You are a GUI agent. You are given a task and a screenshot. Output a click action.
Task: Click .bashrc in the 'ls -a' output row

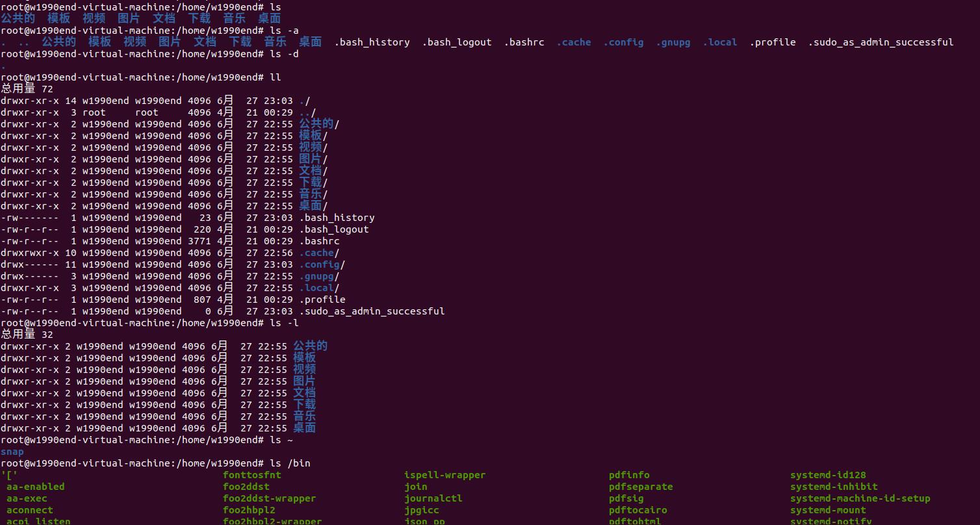coord(524,42)
